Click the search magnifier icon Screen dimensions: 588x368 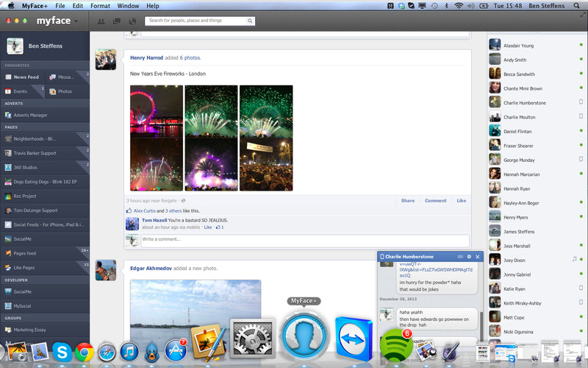click(251, 21)
